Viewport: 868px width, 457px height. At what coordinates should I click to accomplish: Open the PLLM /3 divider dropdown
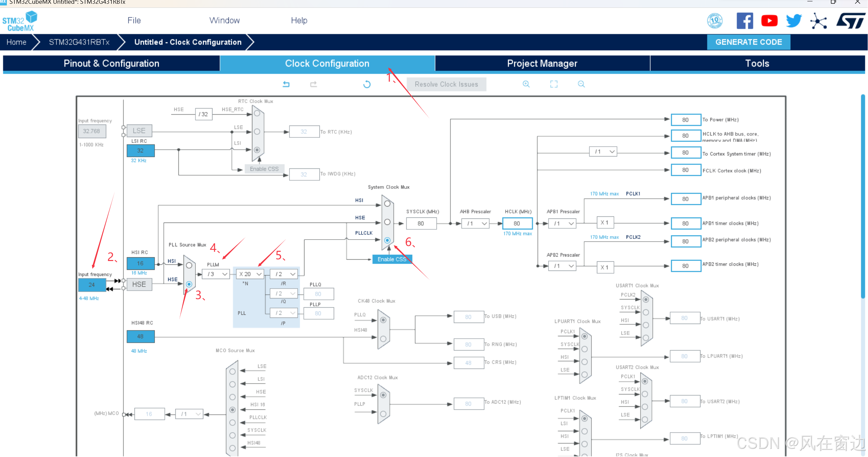(216, 274)
